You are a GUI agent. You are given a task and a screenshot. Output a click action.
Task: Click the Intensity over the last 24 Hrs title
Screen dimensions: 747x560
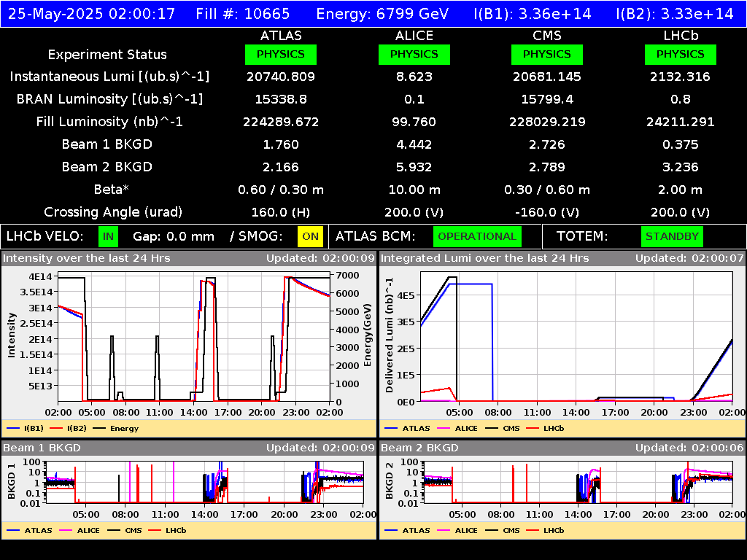(87, 258)
